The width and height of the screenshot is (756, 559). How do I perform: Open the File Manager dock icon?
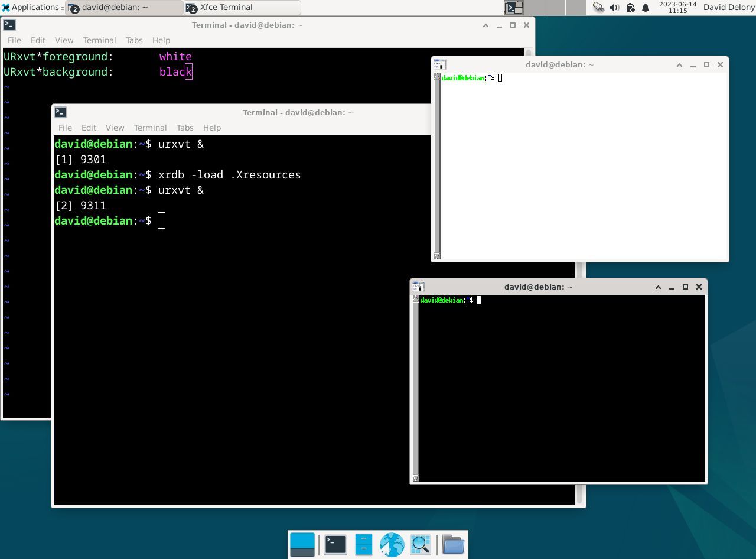[x=363, y=544]
